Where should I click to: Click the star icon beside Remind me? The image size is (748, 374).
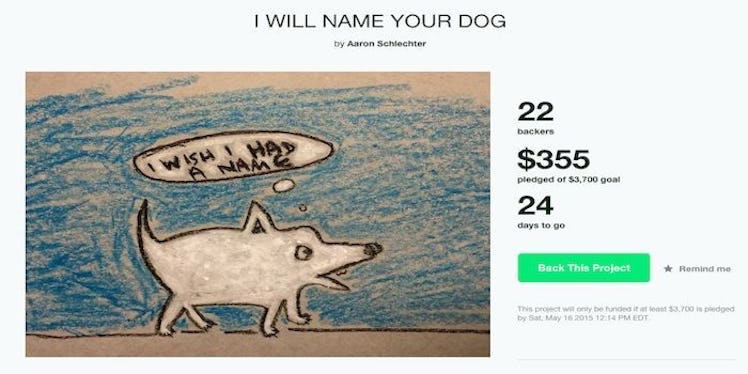tap(668, 269)
